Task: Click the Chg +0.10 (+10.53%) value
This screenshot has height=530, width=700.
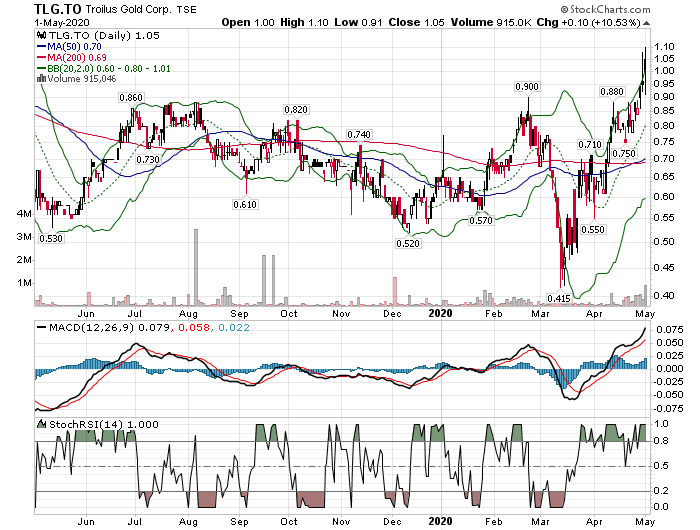Action: click(589, 22)
